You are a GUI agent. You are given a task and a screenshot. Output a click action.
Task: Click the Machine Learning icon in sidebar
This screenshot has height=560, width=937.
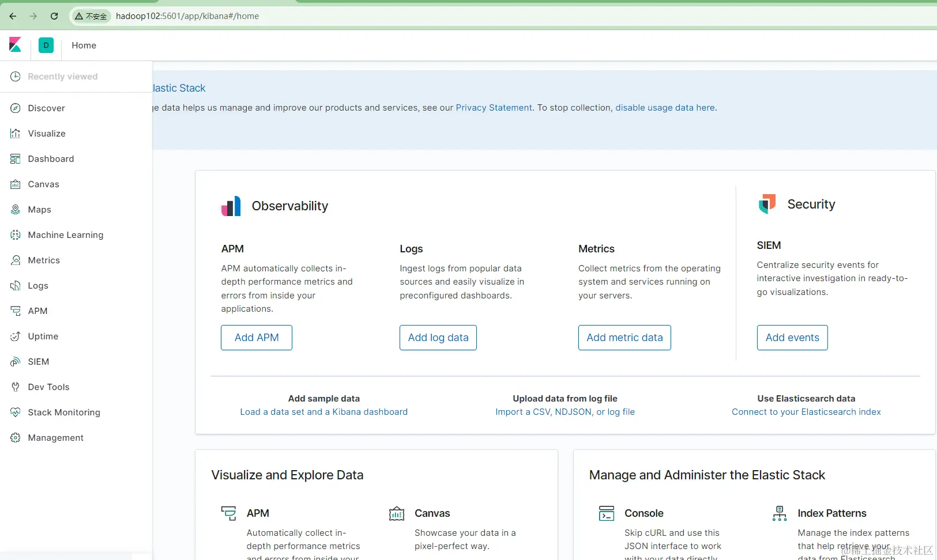(x=16, y=235)
